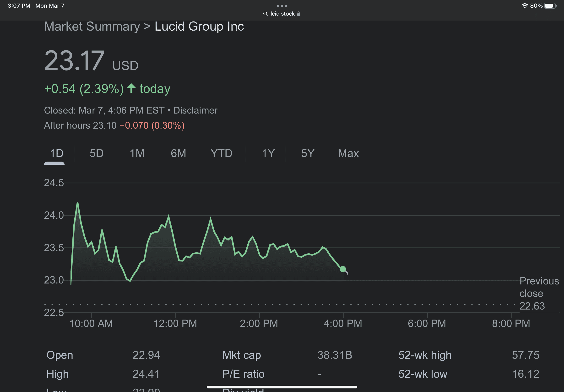The height and width of the screenshot is (392, 564).
Task: Tap the home indicator bar
Action: 282,387
